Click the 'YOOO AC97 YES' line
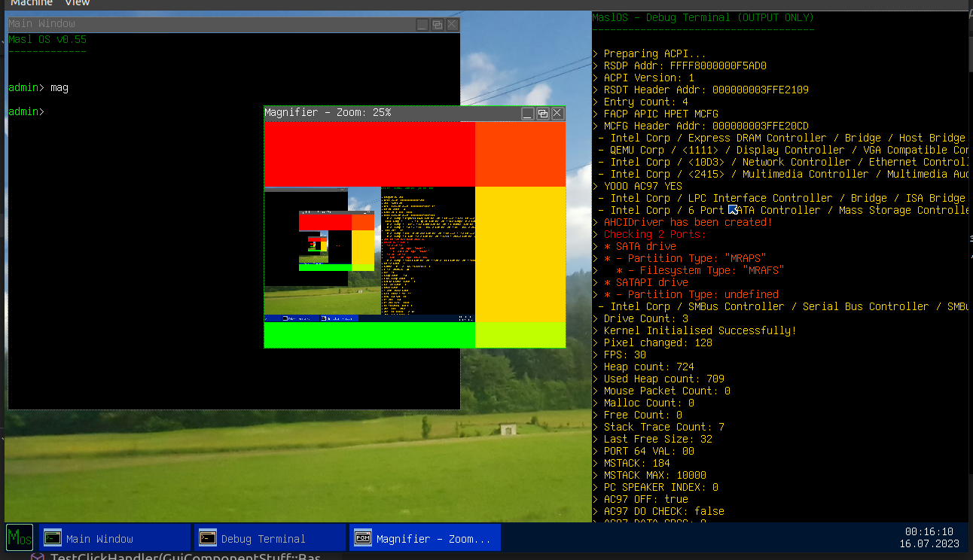Screen dimensions: 973x560 pyautogui.click(x=637, y=186)
